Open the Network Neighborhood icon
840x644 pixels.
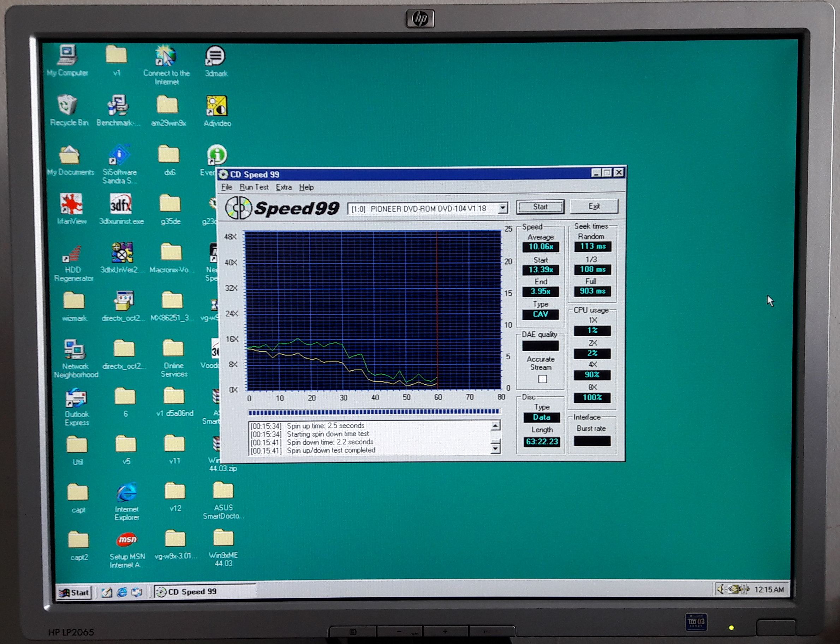(75, 349)
